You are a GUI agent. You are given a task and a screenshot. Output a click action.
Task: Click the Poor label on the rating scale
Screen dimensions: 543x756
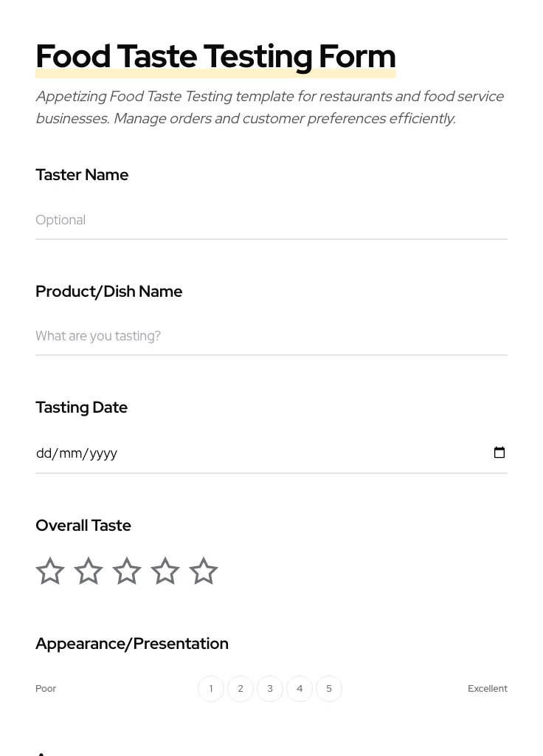[46, 688]
